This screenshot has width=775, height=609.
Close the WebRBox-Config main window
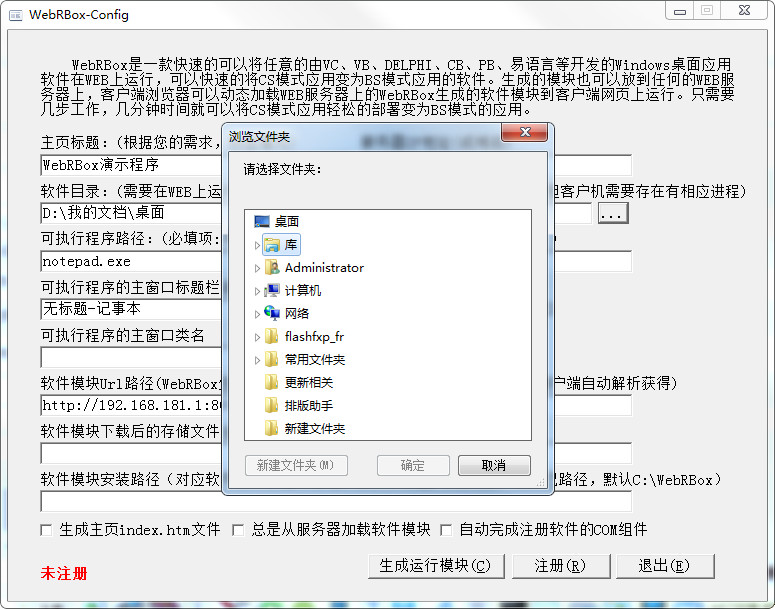[x=744, y=10]
